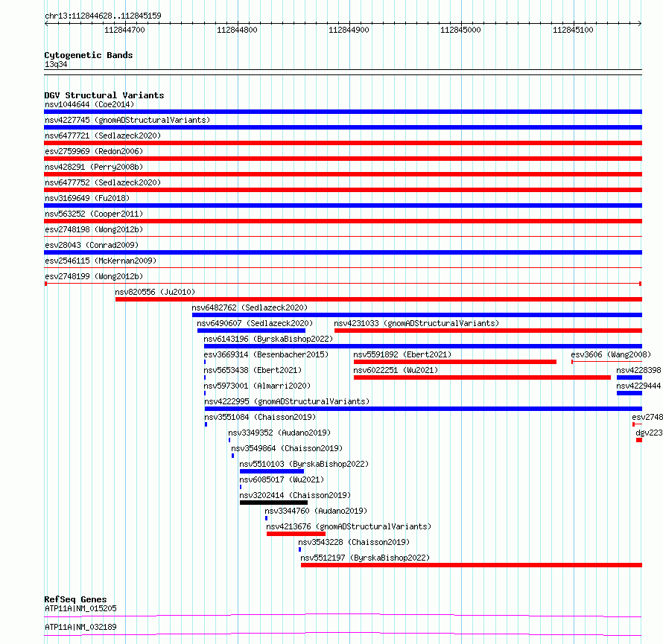Click the Cytogenetic Bands track title
Viewport: 663px width, 644px height.
pyautogui.click(x=89, y=55)
